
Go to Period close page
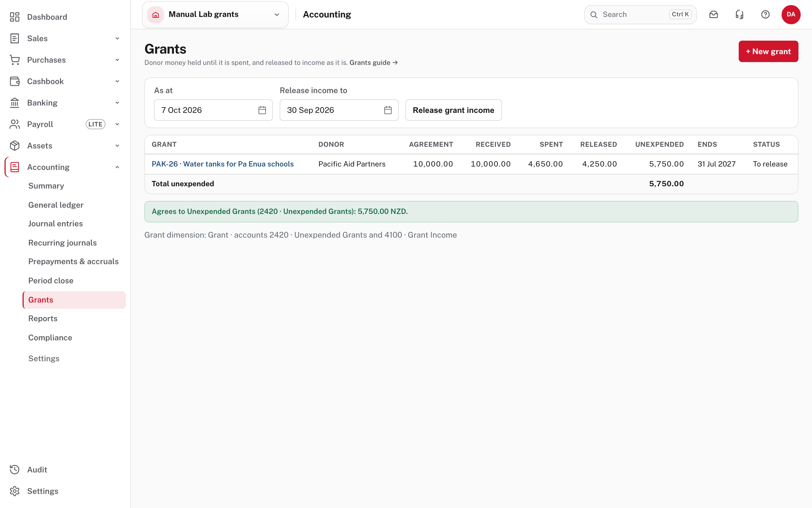point(51,281)
